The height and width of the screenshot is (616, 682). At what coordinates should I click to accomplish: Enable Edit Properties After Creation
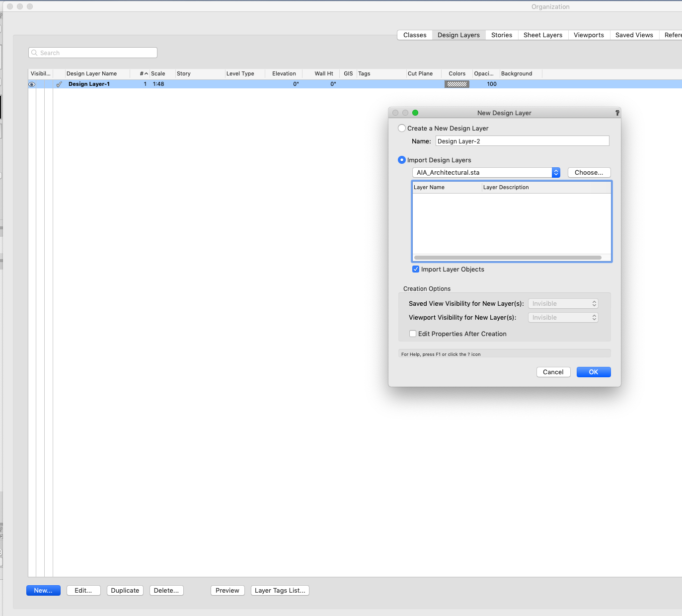pos(413,334)
